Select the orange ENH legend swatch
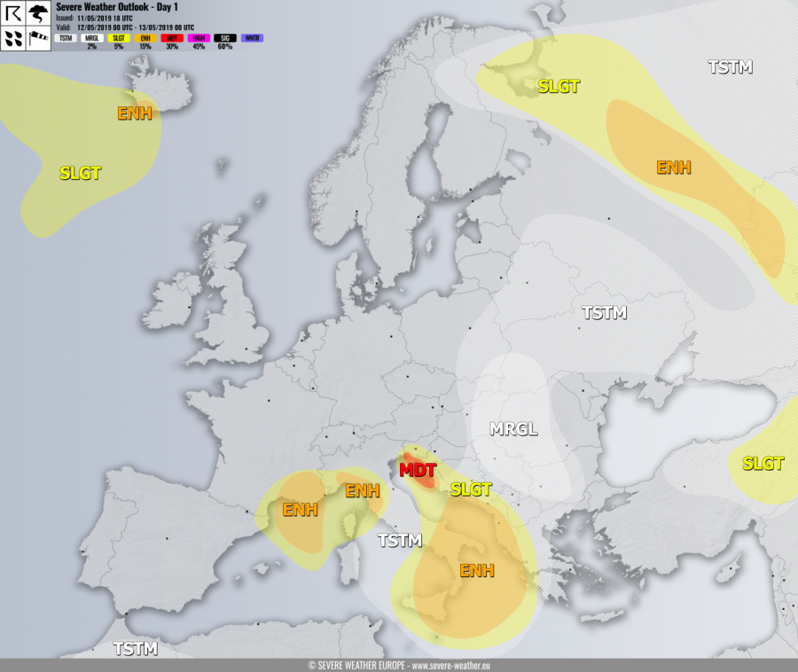The height and width of the screenshot is (672, 798). tap(145, 38)
